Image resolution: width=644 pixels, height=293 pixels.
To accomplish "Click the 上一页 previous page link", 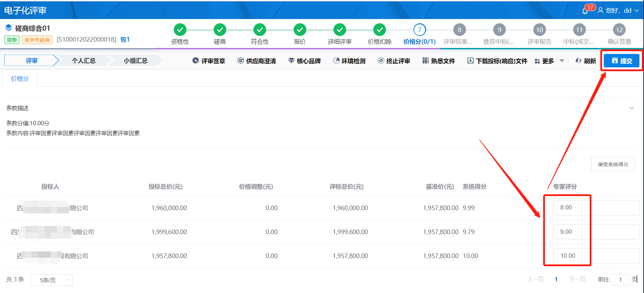I will point(535,279).
